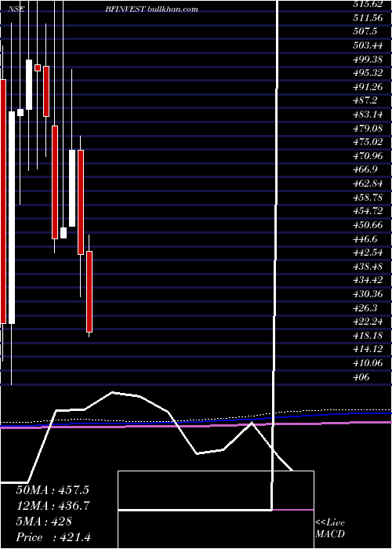Select the 466.9 price level
This screenshot has width=392, height=549.
point(365,169)
